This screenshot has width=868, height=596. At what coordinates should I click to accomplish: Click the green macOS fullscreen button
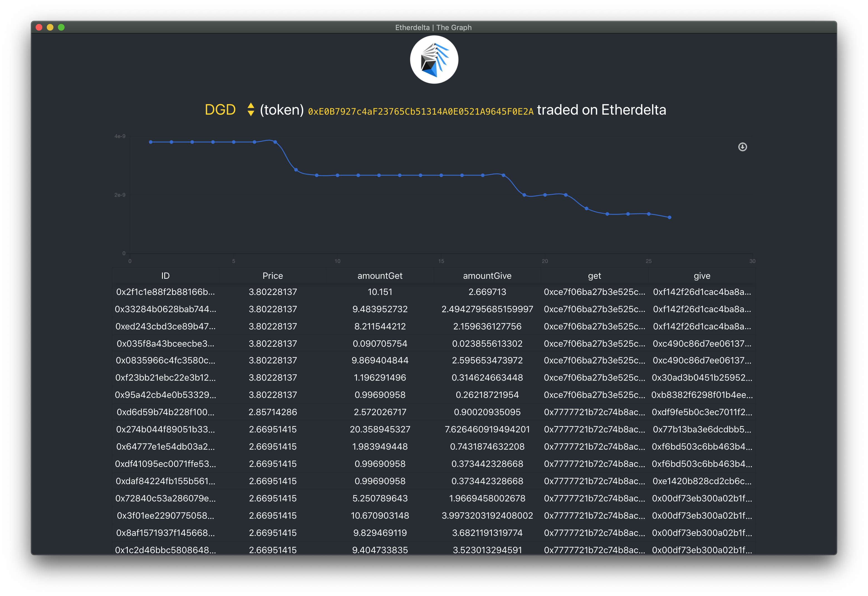click(x=61, y=27)
